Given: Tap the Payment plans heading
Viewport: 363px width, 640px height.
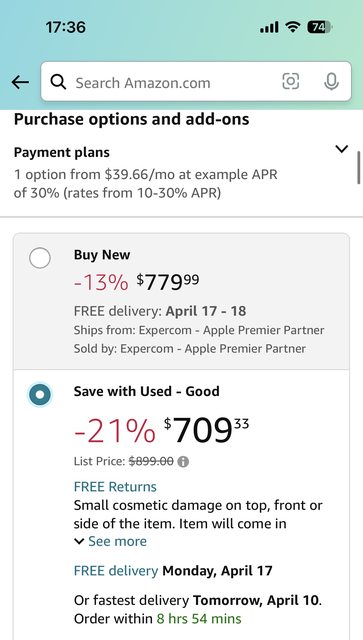Looking at the screenshot, I should 62,153.
